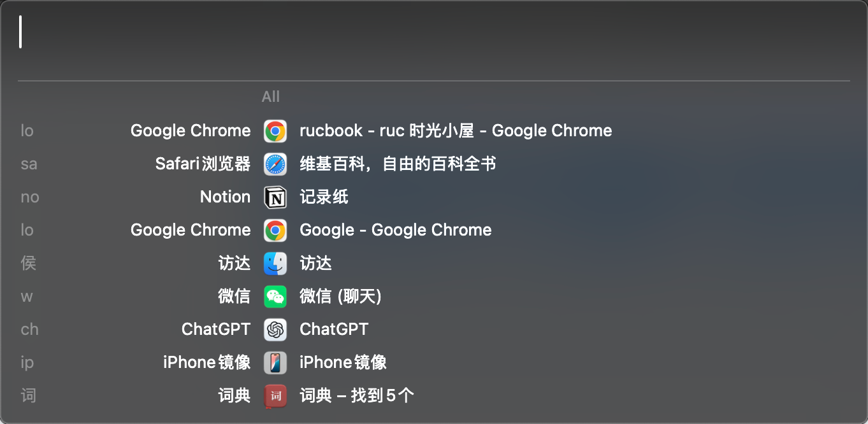Select the 'All' group header

click(270, 97)
